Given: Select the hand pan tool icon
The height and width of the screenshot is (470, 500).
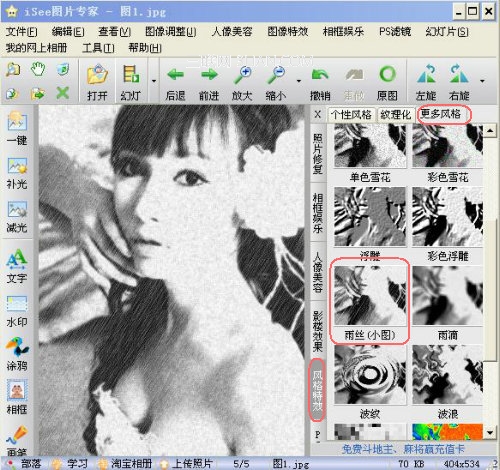Looking at the screenshot, I should click(38, 69).
